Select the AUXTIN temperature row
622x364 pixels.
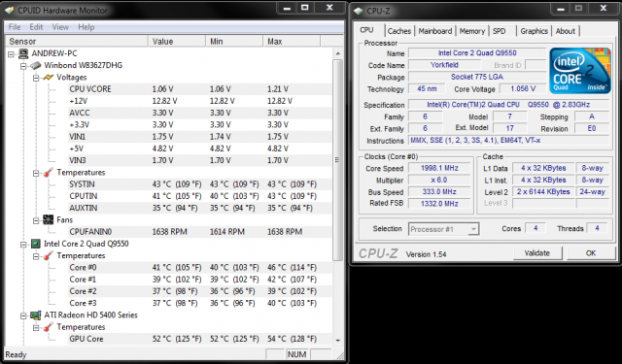[199, 208]
